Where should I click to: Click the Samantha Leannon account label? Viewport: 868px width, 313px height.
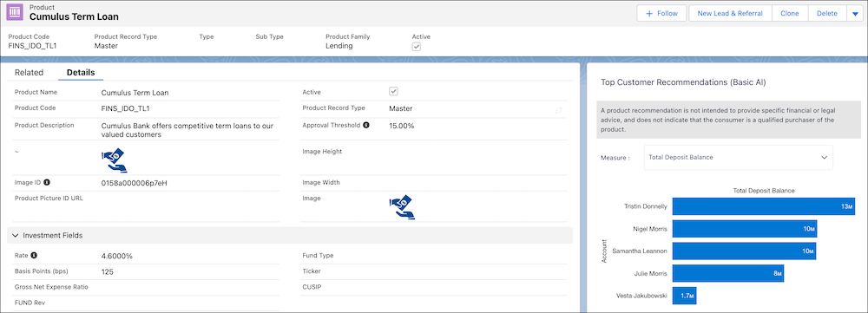coord(640,251)
